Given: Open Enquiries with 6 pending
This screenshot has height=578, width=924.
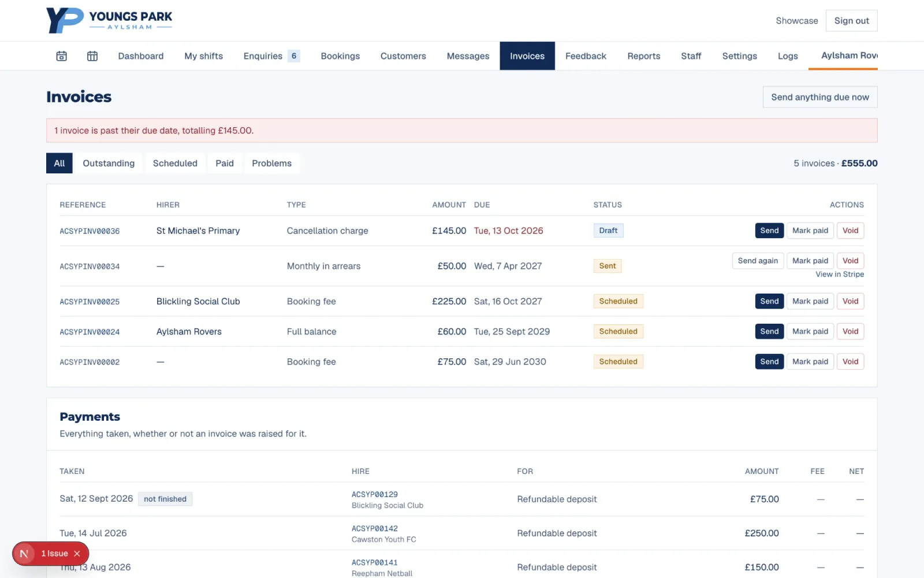Looking at the screenshot, I should [271, 56].
